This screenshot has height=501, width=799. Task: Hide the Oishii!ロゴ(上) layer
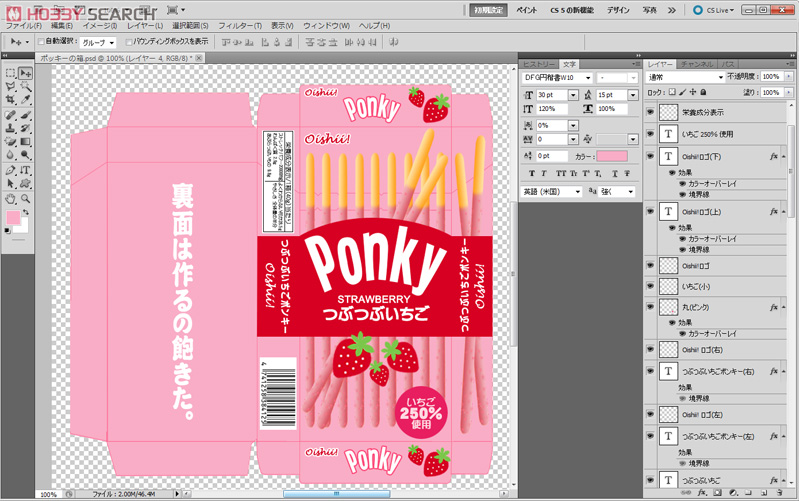pyautogui.click(x=650, y=212)
